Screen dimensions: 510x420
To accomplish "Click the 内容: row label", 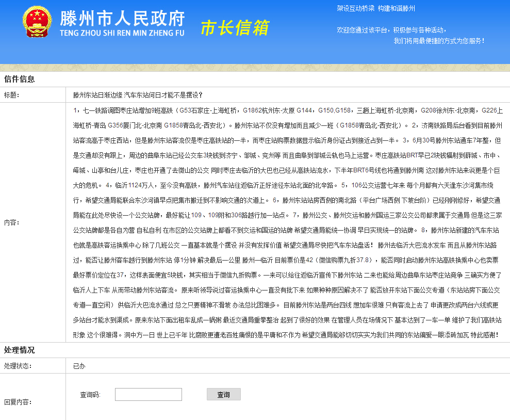I will [12, 222].
